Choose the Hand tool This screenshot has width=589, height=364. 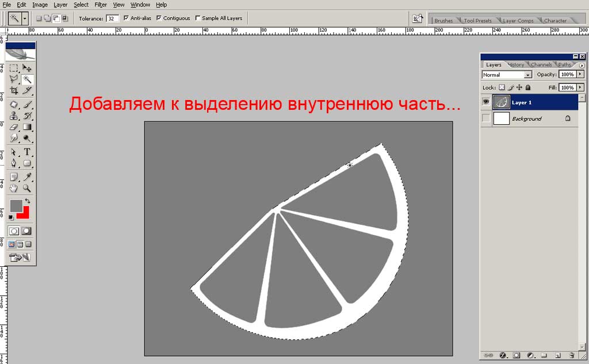point(14,188)
